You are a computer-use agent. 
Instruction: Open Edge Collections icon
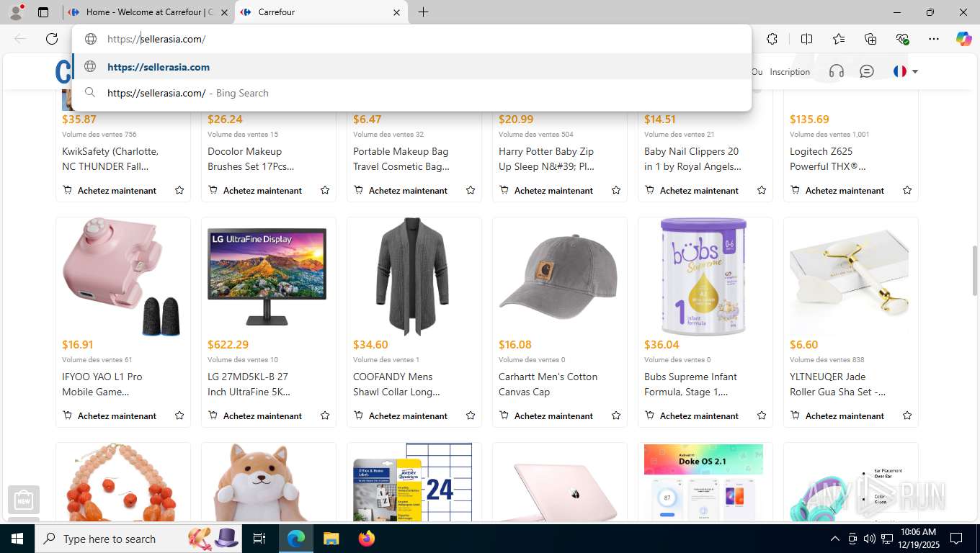pos(870,39)
